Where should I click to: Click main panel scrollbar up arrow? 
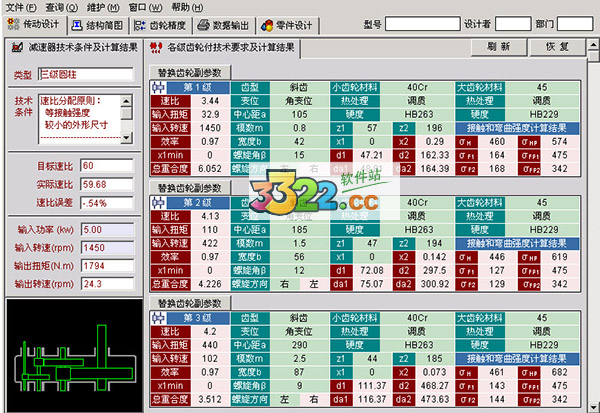[x=593, y=45]
